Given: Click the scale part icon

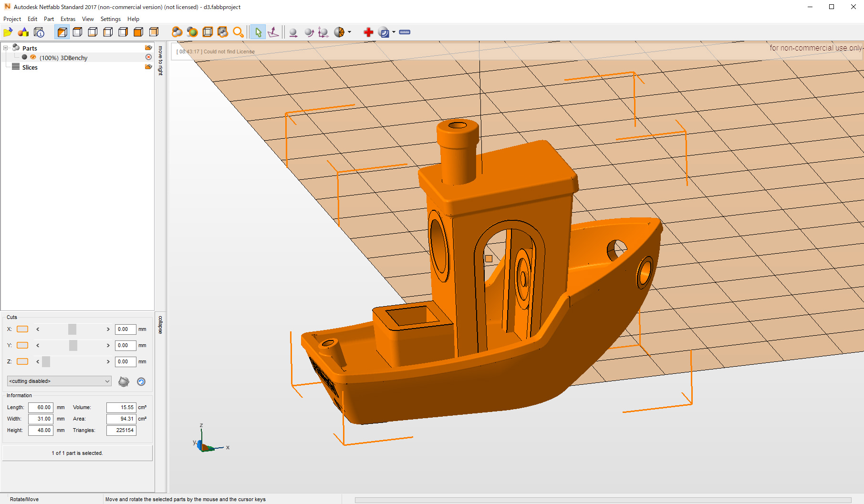Looking at the screenshot, I should tap(323, 32).
